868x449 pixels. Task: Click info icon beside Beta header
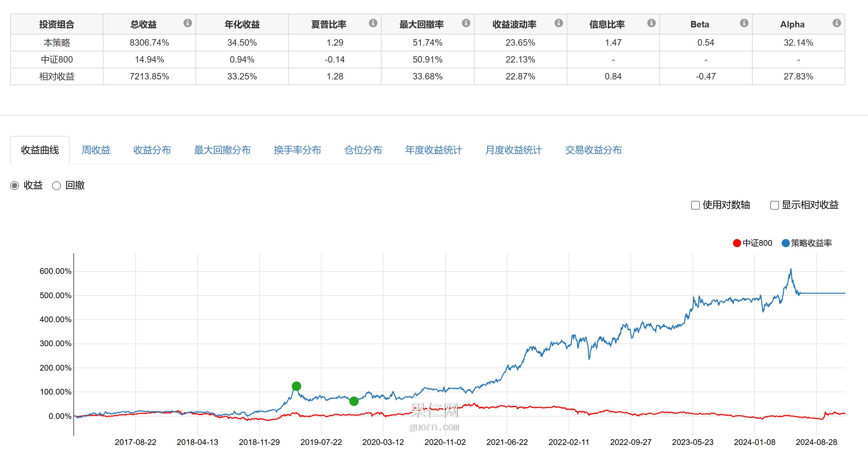click(x=744, y=23)
